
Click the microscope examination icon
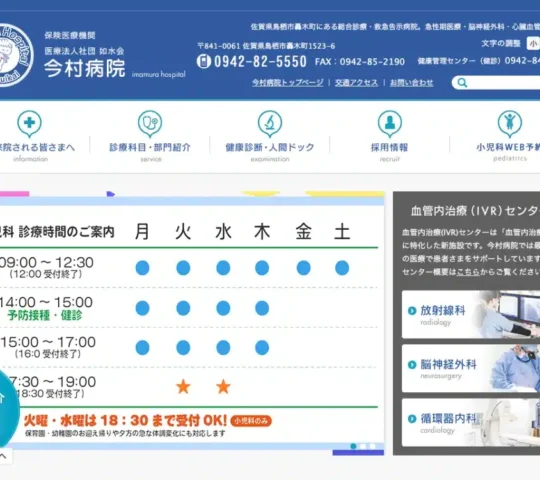[x=270, y=124]
